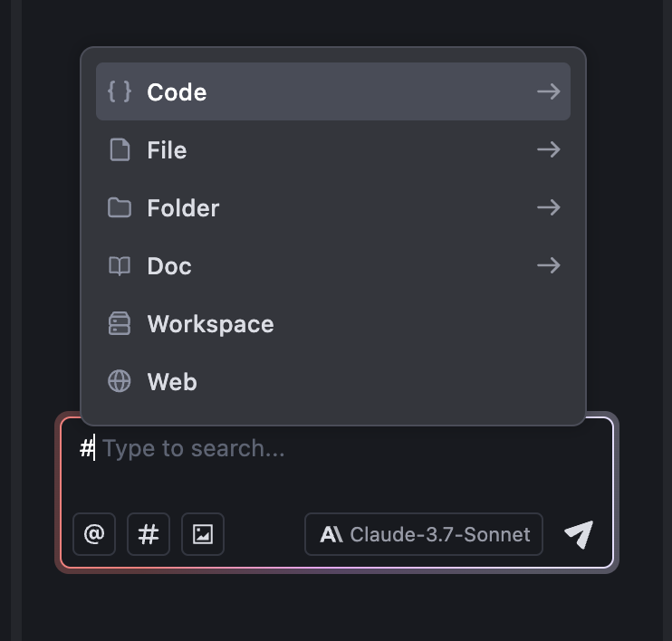The image size is (672, 641).
Task: Click the # context button in toolbar
Action: click(x=149, y=534)
